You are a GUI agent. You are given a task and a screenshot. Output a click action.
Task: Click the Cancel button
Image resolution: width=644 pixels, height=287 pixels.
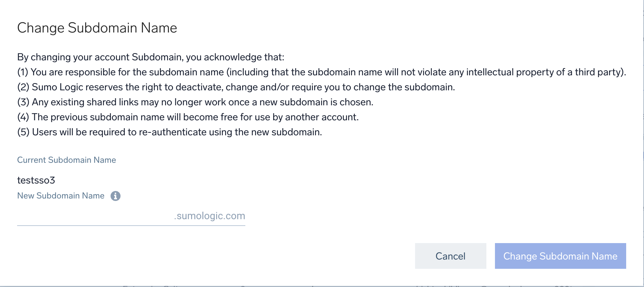tap(450, 256)
